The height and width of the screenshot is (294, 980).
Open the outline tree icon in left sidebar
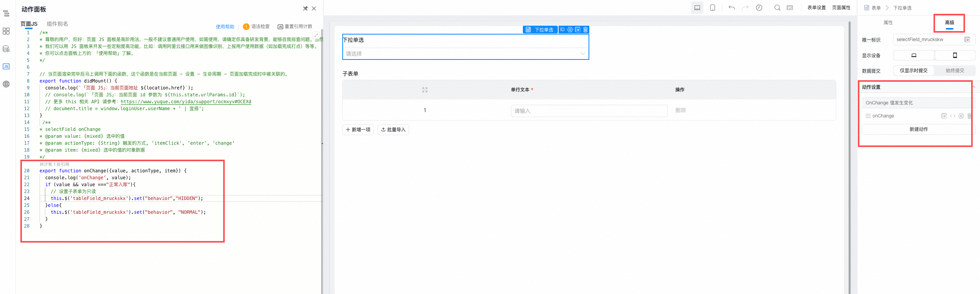(6, 14)
